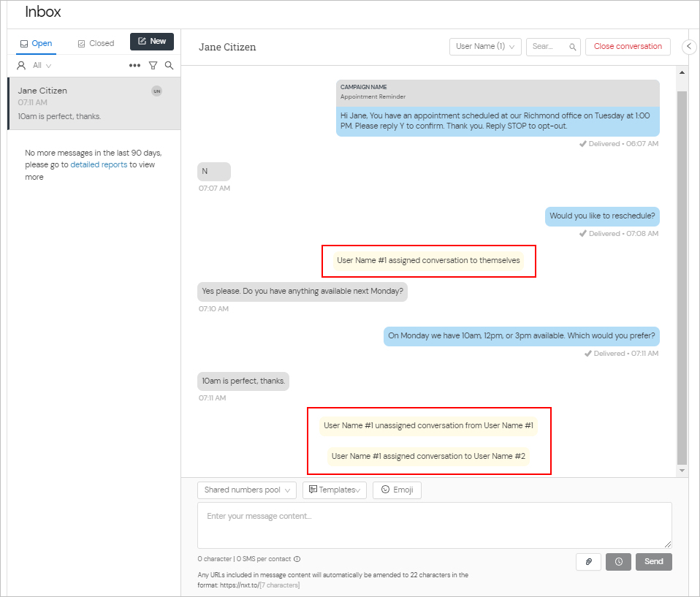Collapse the conversation panel with the chevron
Viewport: 700px width, 597px height.
tap(688, 46)
